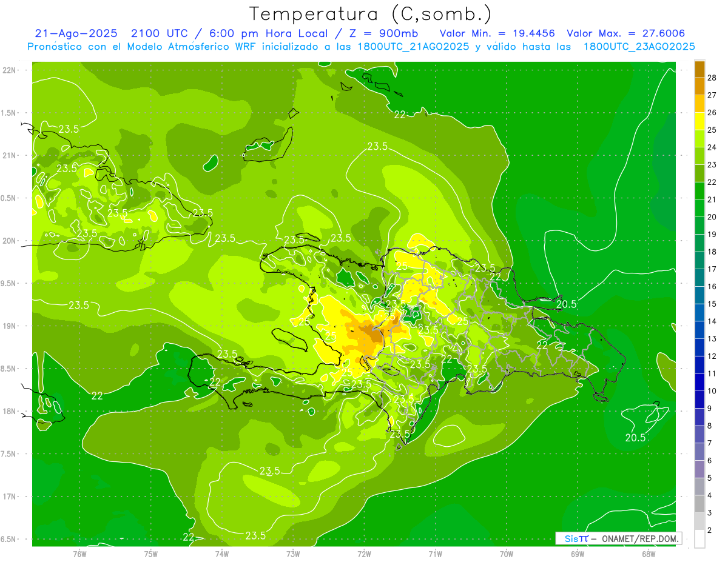Click the '68W' longitude axis label

coord(649,554)
